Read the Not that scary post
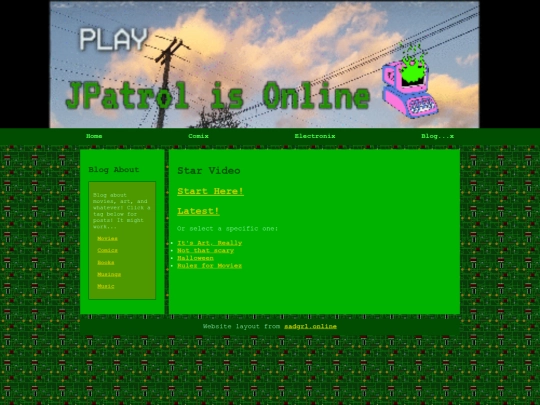 tap(205, 251)
